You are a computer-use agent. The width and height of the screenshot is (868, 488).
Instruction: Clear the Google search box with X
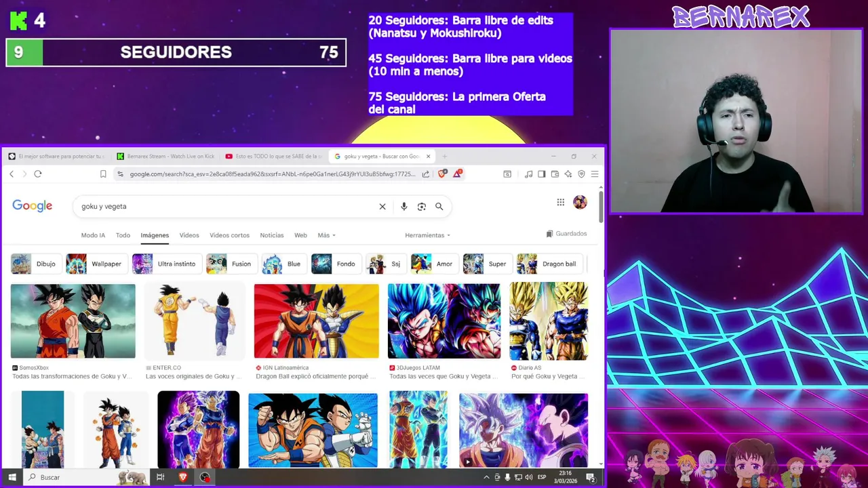(382, 207)
